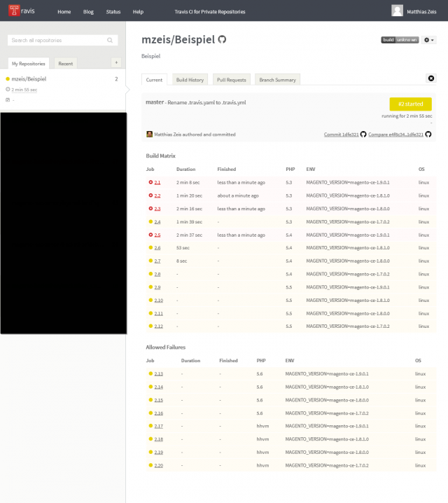This screenshot has height=503, width=448.
Task: Select the Current tab
Action: [154, 80]
